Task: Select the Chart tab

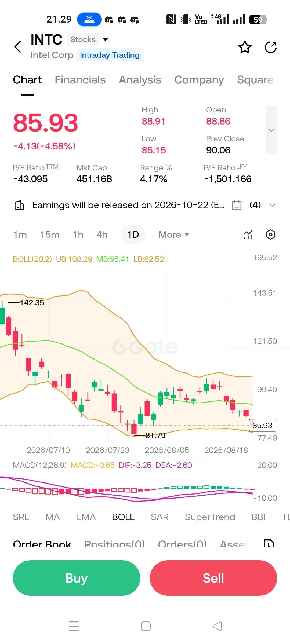Action: [27, 80]
